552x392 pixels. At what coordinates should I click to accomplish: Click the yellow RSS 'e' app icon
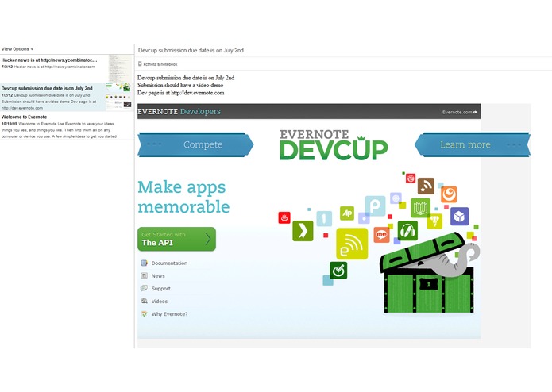(352, 244)
